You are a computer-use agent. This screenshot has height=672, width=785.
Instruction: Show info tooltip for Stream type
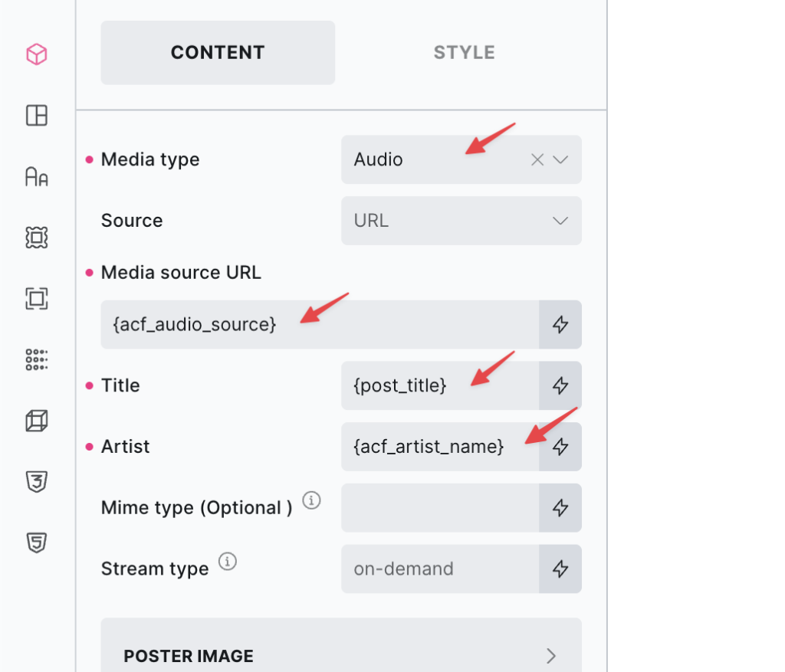click(x=228, y=562)
